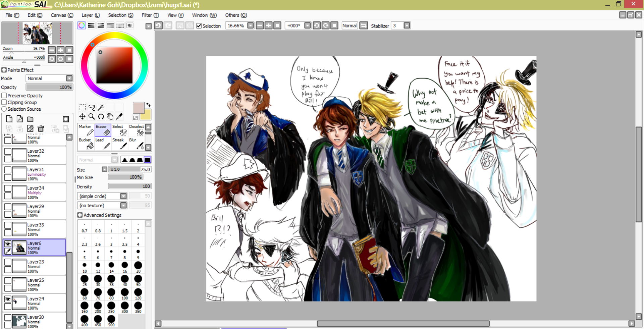This screenshot has width=644, height=329.
Task: Click the foreground color swatch
Action: [139, 108]
